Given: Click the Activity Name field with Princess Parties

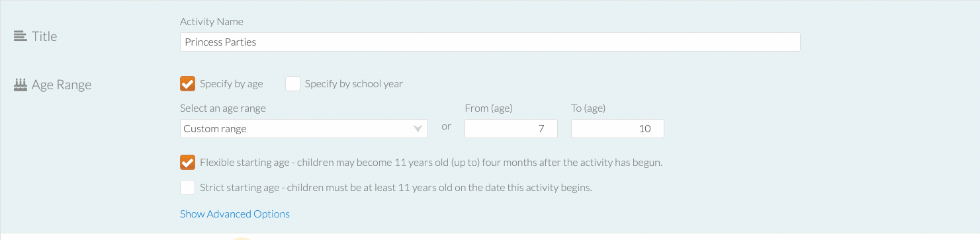Looking at the screenshot, I should 490,42.
